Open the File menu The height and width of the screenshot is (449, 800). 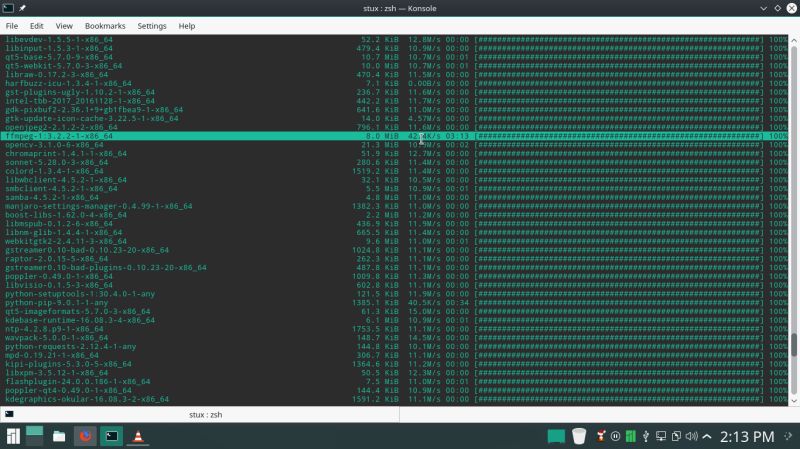tap(12, 26)
